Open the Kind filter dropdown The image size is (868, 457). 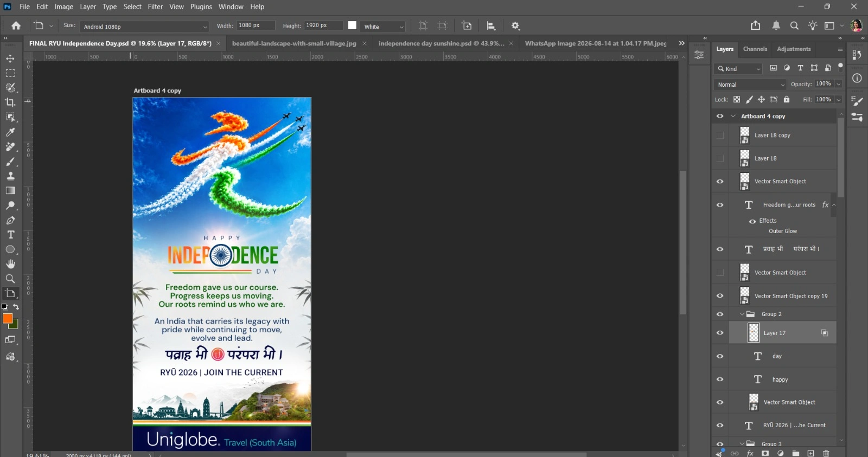pyautogui.click(x=738, y=69)
